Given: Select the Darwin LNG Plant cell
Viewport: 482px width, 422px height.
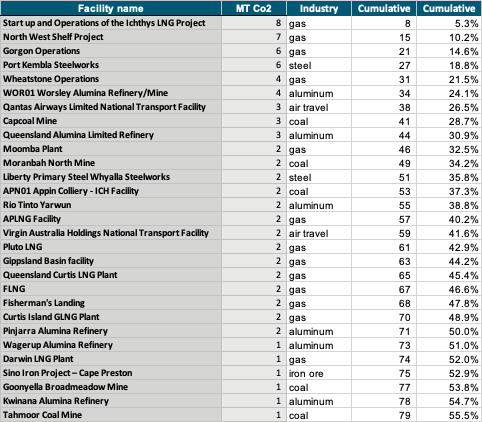Looking at the screenshot, I should pos(111,359).
